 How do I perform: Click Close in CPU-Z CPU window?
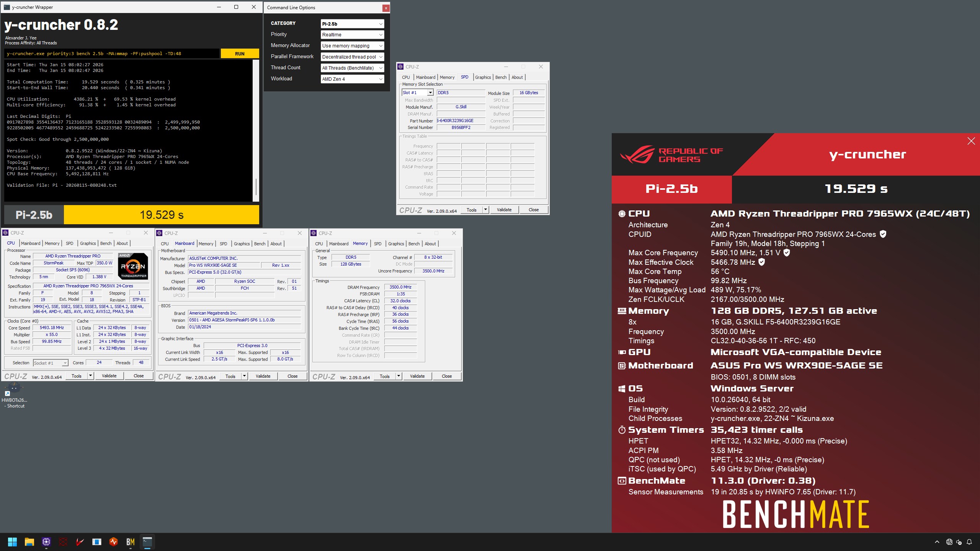click(x=139, y=376)
